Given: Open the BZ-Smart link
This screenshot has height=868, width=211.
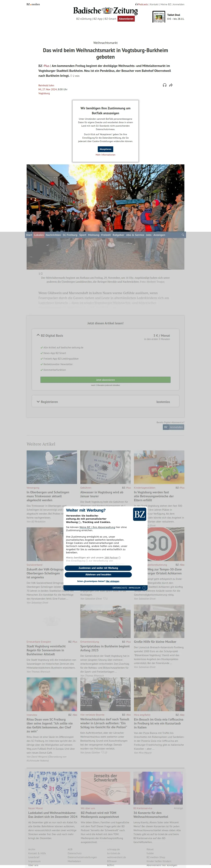Looking at the screenshot, I should 110,19.
